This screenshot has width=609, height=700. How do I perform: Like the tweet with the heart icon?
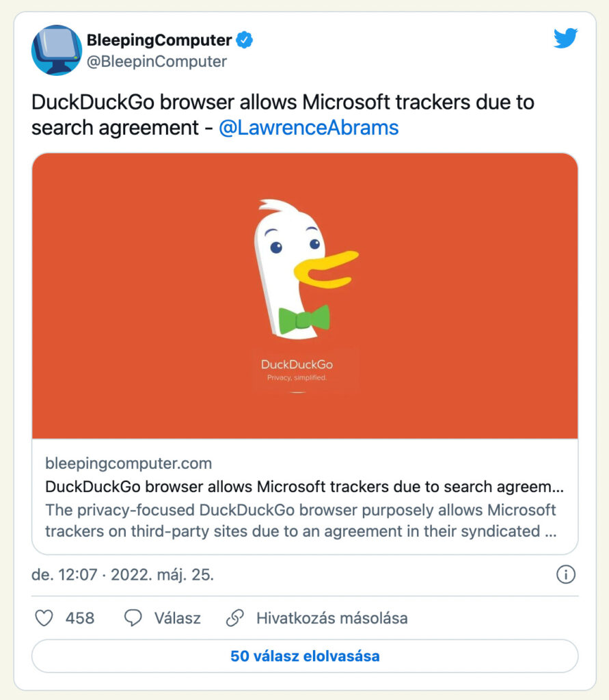[x=44, y=619]
